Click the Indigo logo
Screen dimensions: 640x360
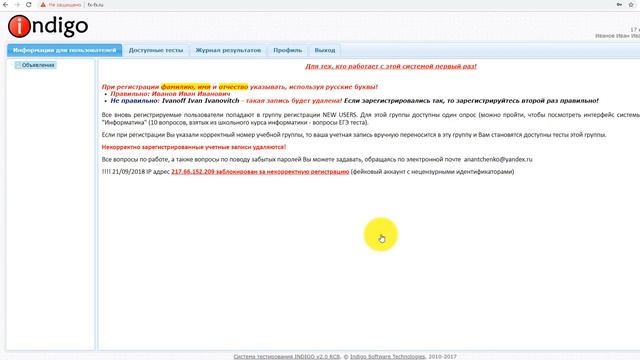(x=48, y=26)
